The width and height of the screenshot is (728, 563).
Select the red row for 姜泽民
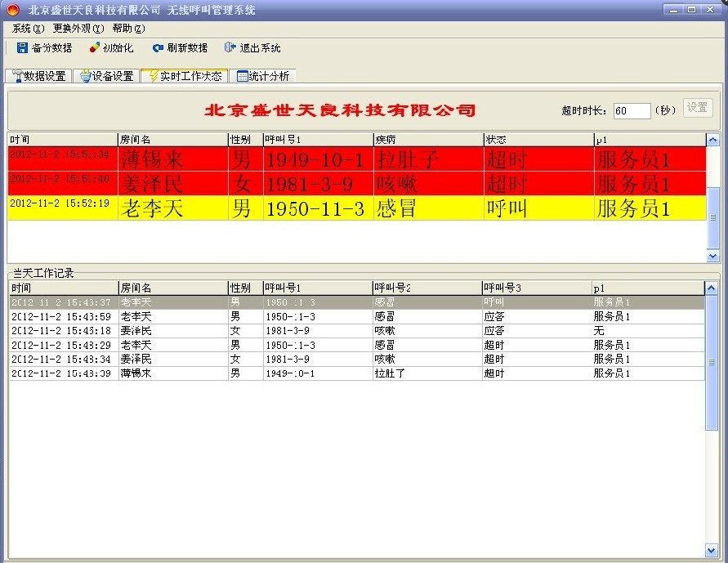coord(357,183)
